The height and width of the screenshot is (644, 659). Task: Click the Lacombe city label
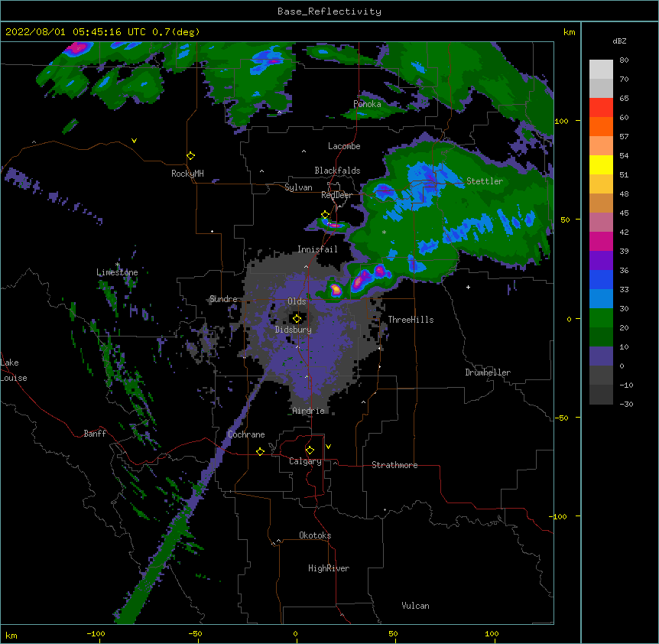[x=344, y=146]
